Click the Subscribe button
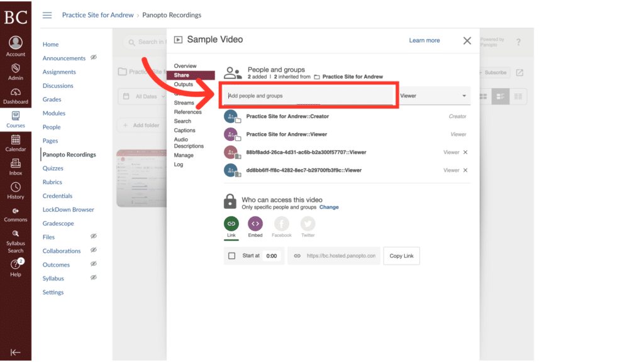The image size is (644, 362). coord(495,73)
